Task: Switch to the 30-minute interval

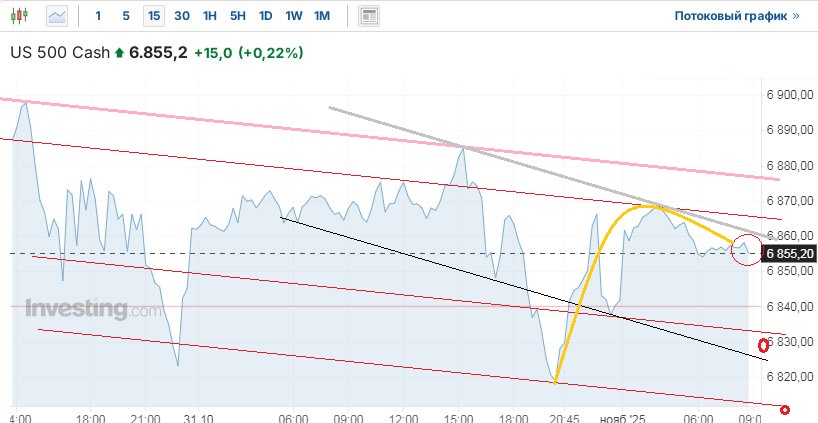Action: click(181, 16)
